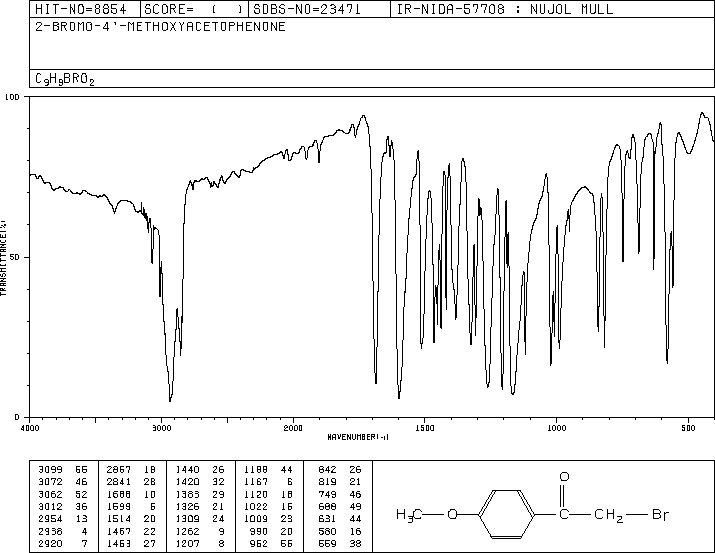This screenshot has width=715, height=553.
Task: Click the CH2 group in structure
Action: pyautogui.click(x=609, y=516)
